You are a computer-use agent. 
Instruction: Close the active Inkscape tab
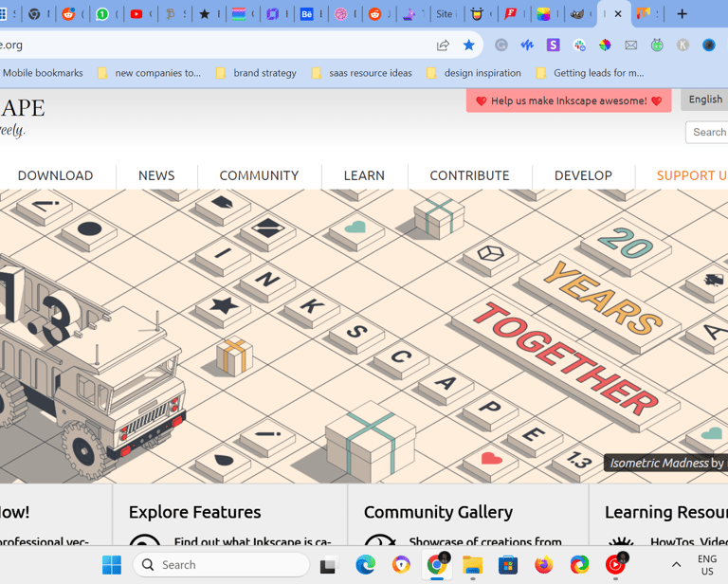tap(618, 14)
